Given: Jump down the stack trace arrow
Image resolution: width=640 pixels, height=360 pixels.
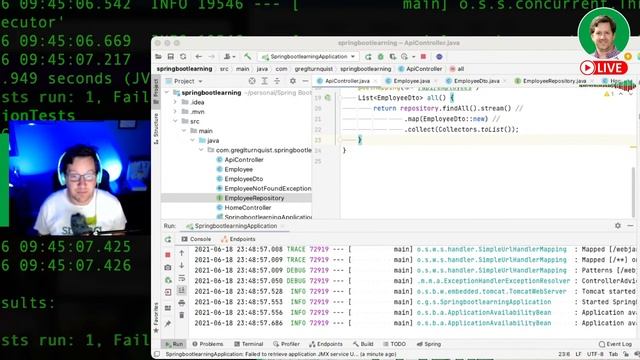Looking at the screenshot, I should coord(182,265).
